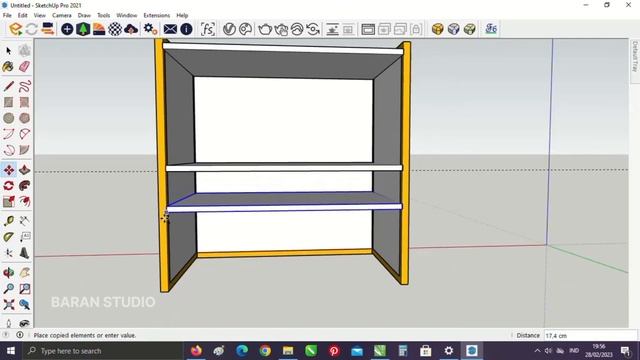The image size is (640, 360).
Task: Select the Text label tool
Action: coord(24,237)
